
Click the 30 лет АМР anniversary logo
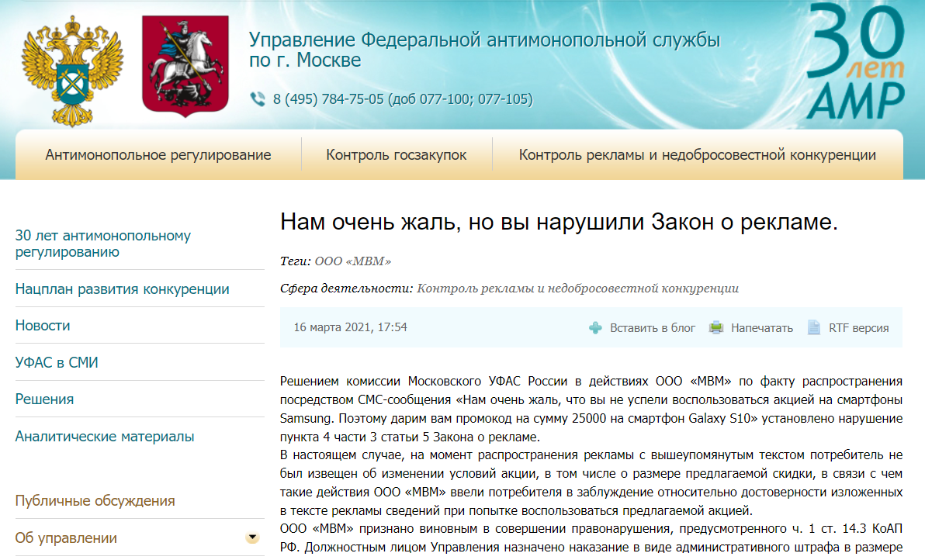click(x=855, y=61)
